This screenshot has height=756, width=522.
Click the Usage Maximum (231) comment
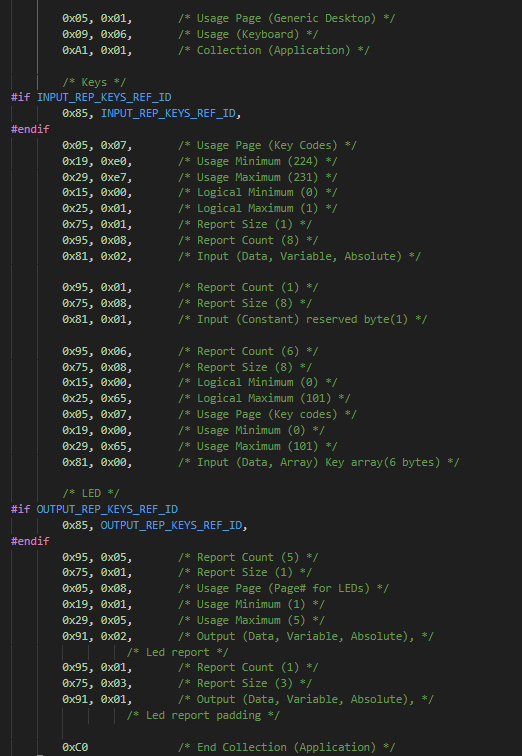257,177
